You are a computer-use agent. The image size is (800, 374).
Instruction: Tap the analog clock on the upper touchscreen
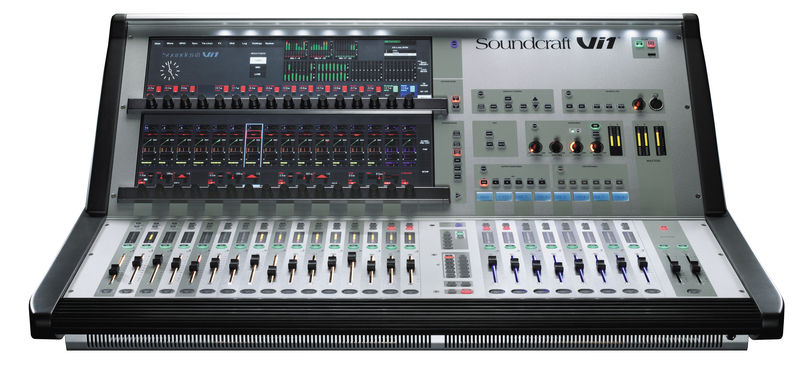170,70
